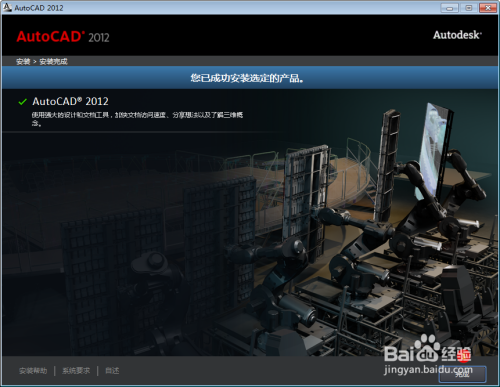Close the AutoCAD 2012 installer window
This screenshot has width=500, height=387.
coord(488,8)
